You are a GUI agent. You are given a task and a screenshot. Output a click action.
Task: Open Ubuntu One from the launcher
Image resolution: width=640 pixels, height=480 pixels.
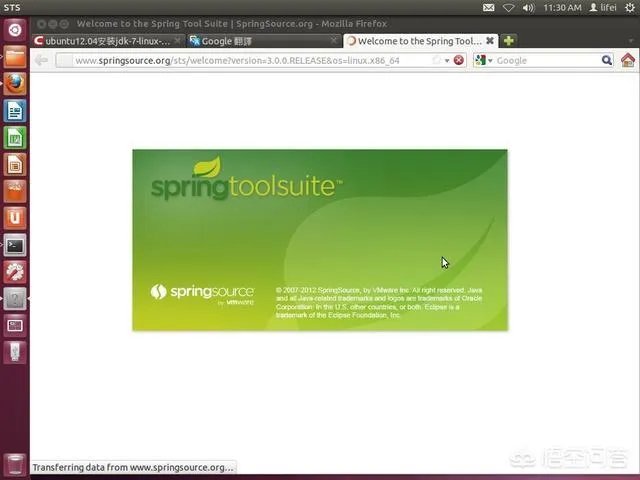click(x=15, y=218)
